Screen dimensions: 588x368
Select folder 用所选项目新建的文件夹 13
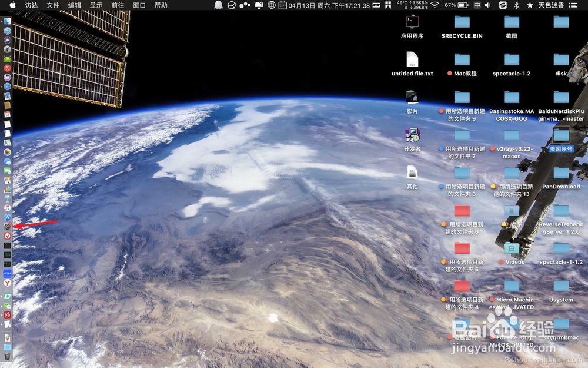click(512, 173)
